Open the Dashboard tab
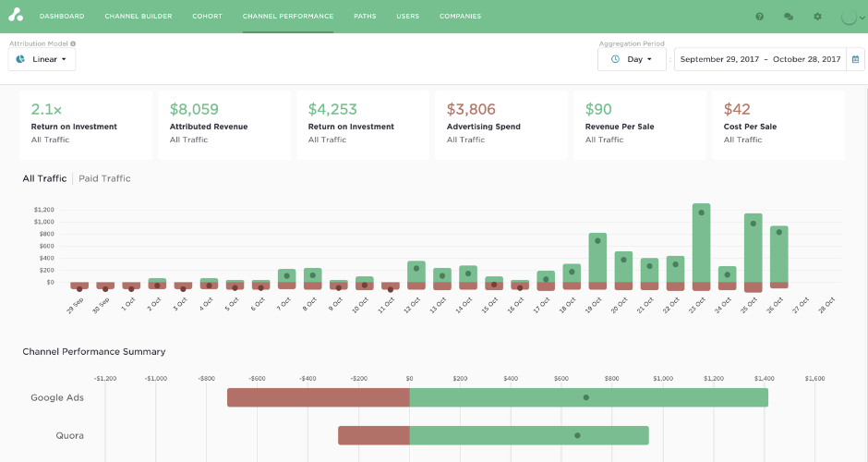 62,17
